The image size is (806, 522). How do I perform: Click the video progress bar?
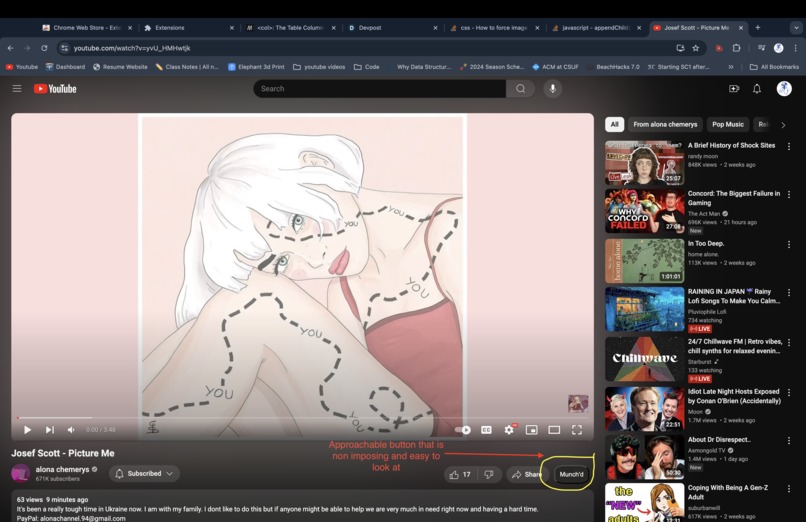(x=302, y=418)
